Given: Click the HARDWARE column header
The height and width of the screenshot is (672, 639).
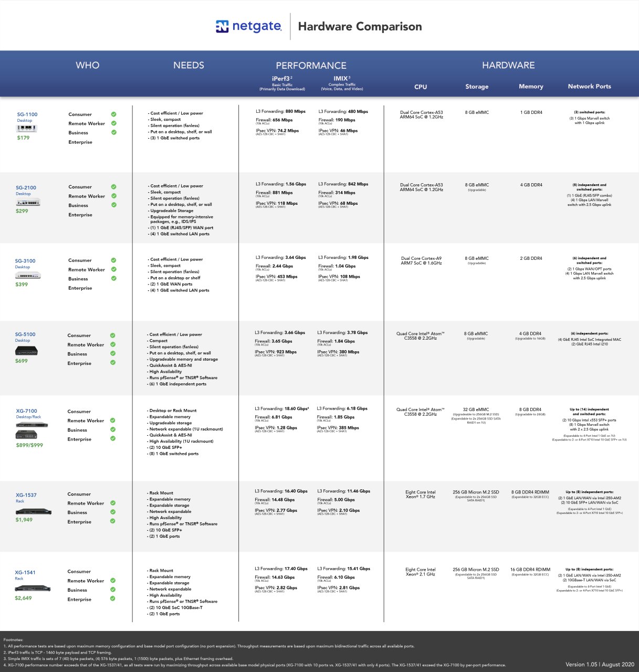Looking at the screenshot, I should tap(508, 65).
